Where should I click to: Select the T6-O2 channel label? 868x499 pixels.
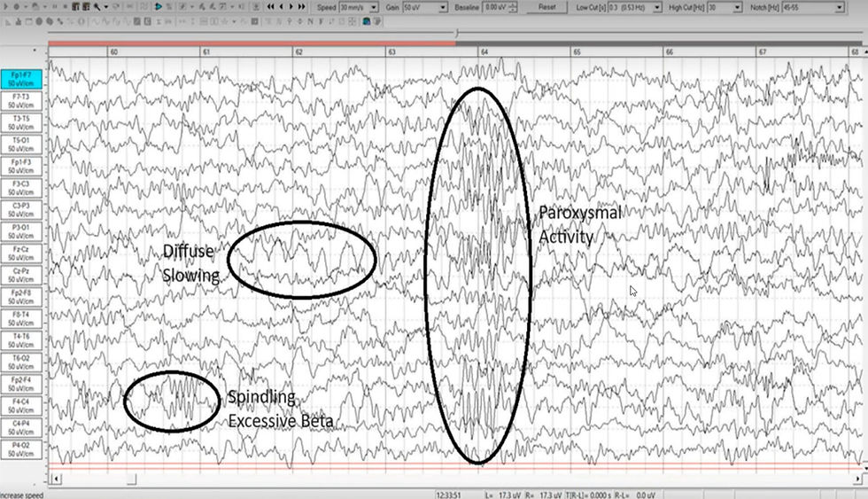tap(21, 363)
